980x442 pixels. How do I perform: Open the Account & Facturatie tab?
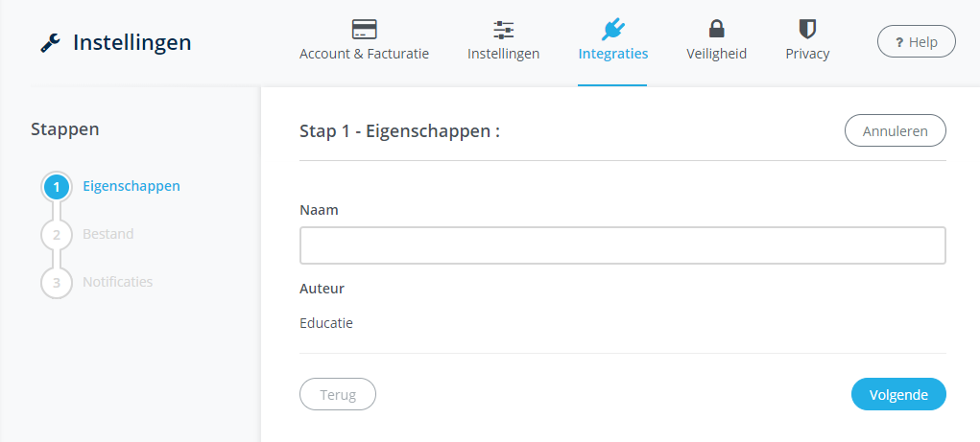[364, 54]
